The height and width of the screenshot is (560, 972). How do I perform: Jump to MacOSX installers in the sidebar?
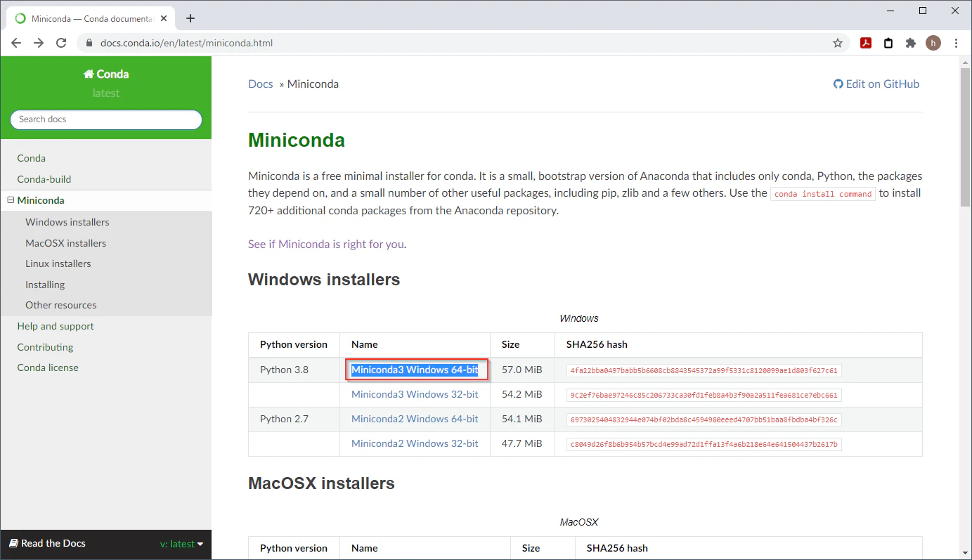[66, 243]
